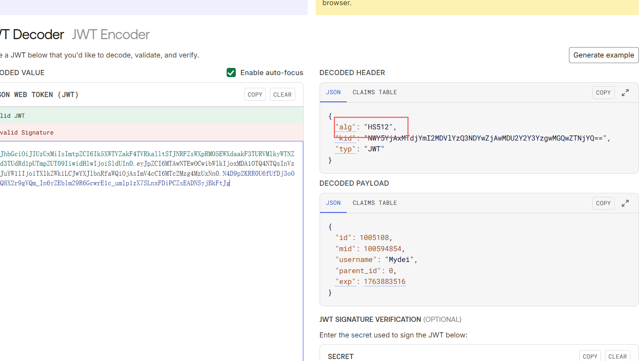Viewport: 644px width, 361px height.
Task: Open Claims Table tab in Decoded Header
Action: 375,92
